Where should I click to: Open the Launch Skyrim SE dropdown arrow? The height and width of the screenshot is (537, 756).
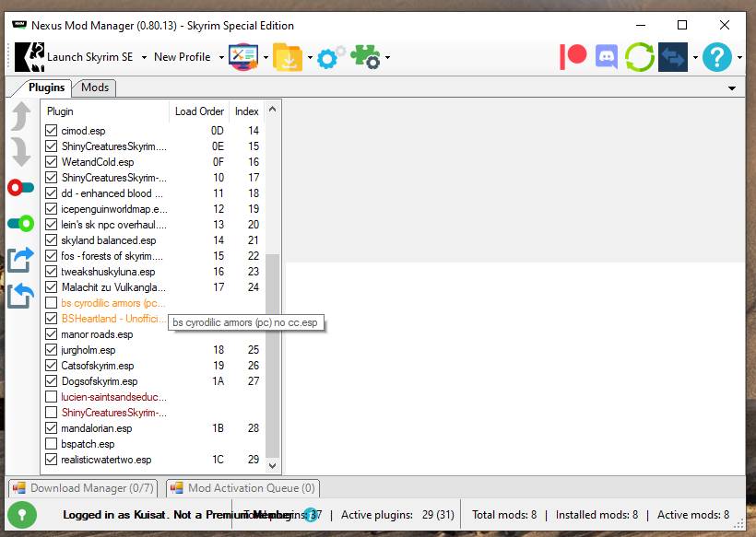click(143, 57)
